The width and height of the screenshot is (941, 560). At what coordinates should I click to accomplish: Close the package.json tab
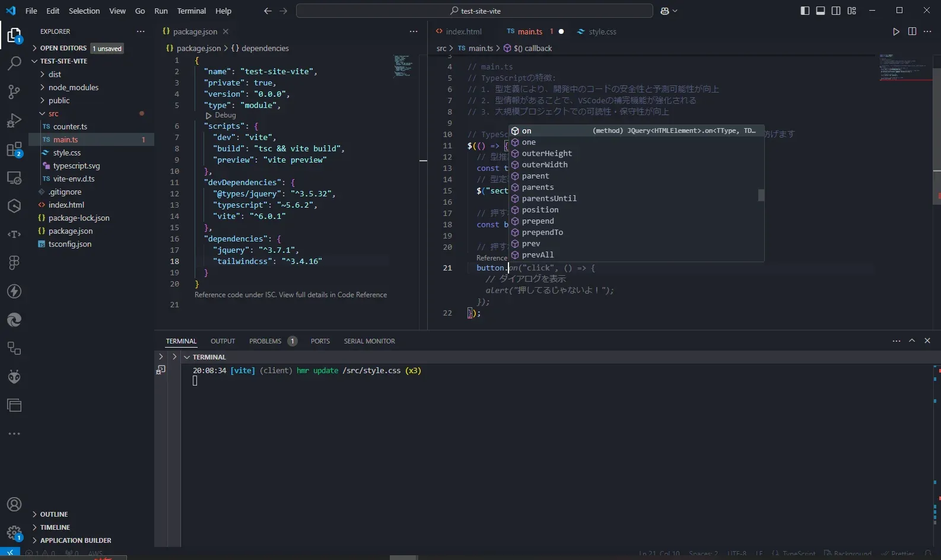[225, 31]
